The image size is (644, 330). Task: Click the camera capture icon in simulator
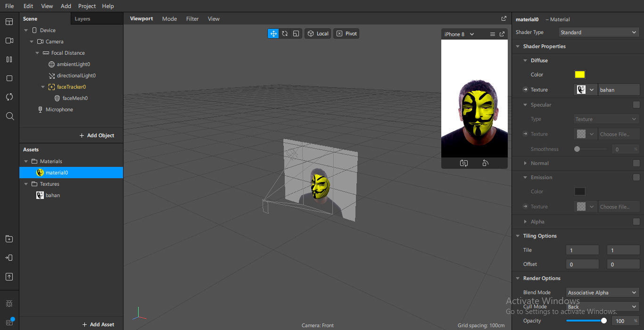[x=464, y=163]
